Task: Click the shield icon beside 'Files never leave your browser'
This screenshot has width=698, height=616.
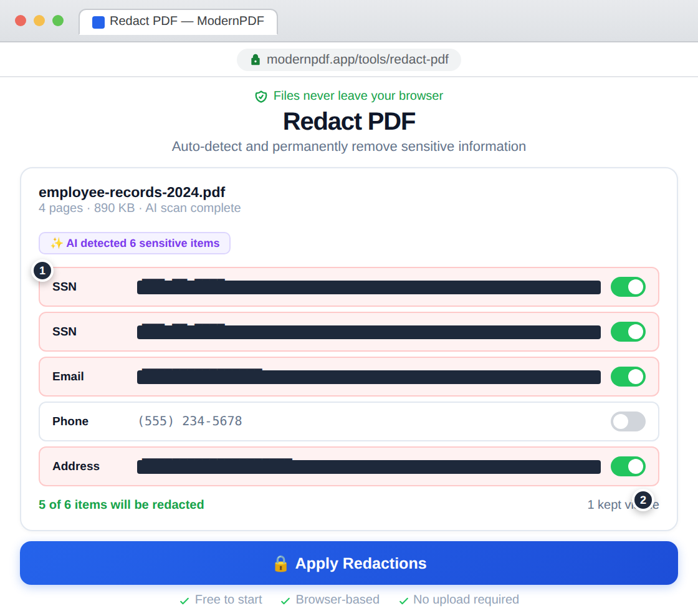Action: 261,95
